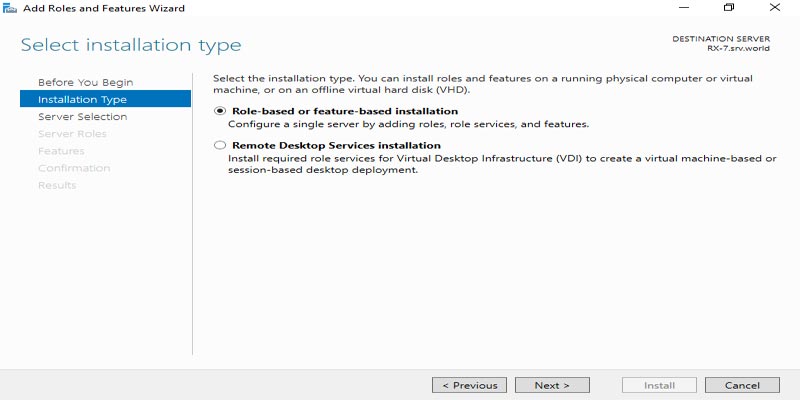Click the Next > button
Image resolution: width=800 pixels, height=400 pixels.
pos(552,385)
